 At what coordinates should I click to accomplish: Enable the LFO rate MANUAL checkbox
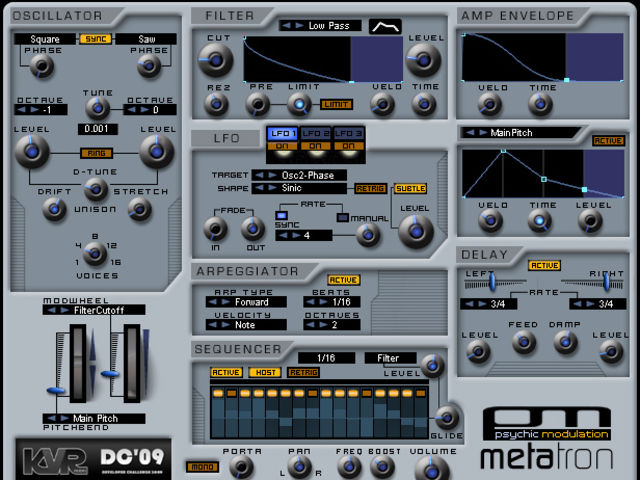(342, 218)
